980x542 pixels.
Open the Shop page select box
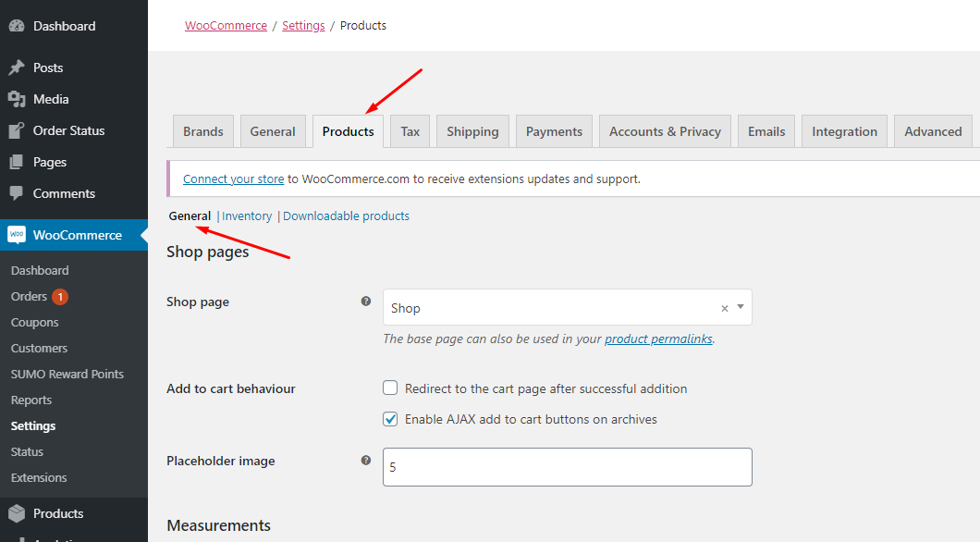coord(567,307)
